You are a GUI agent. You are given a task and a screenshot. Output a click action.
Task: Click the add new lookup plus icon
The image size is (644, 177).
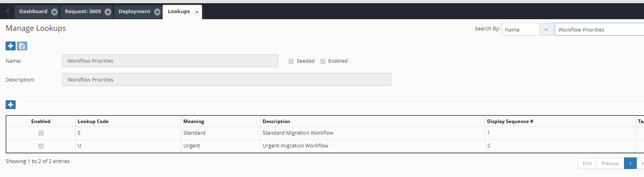[10, 46]
